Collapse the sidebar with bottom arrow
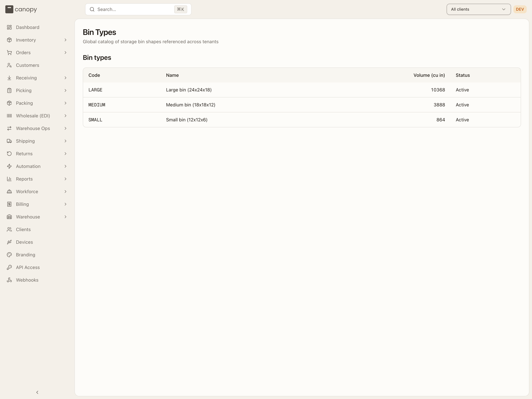This screenshot has height=399, width=532. tap(37, 392)
